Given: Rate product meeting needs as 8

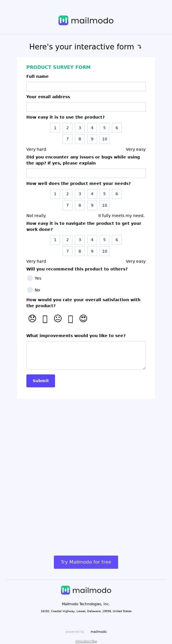Looking at the screenshot, I should coord(80,205).
